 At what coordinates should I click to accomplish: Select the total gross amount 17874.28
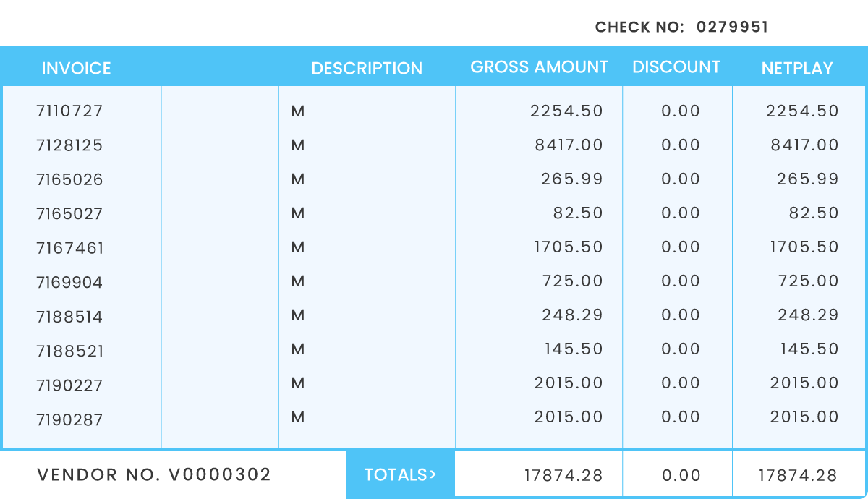point(563,476)
